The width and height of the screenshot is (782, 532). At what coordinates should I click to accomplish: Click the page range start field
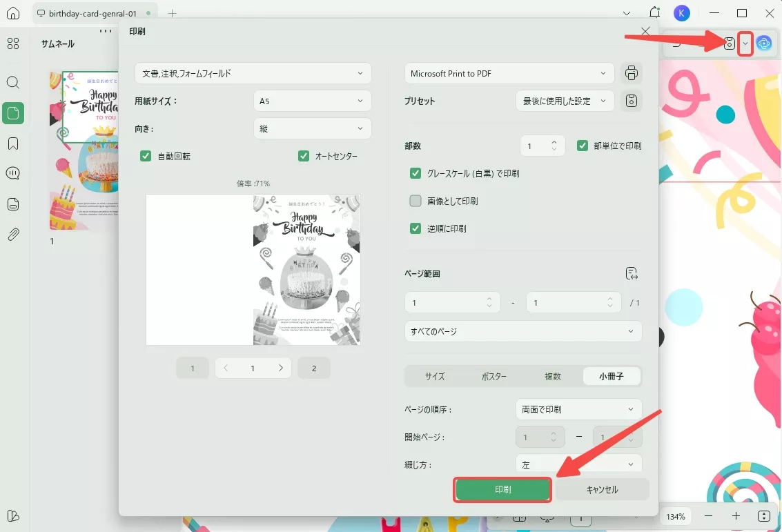452,303
